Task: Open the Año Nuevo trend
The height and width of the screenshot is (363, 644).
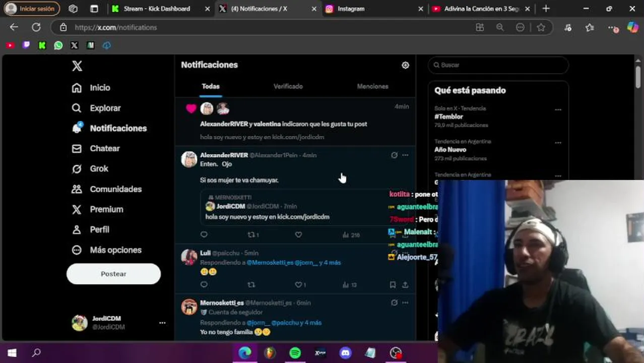Action: [450, 150]
